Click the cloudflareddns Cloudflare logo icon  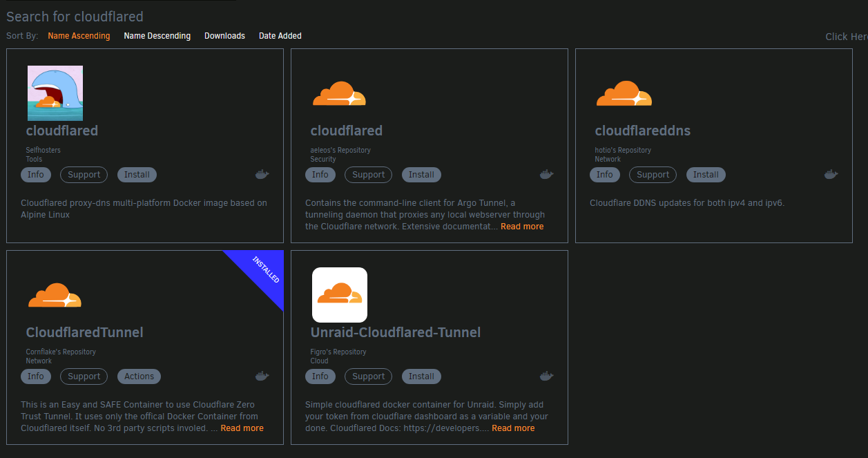(624, 93)
